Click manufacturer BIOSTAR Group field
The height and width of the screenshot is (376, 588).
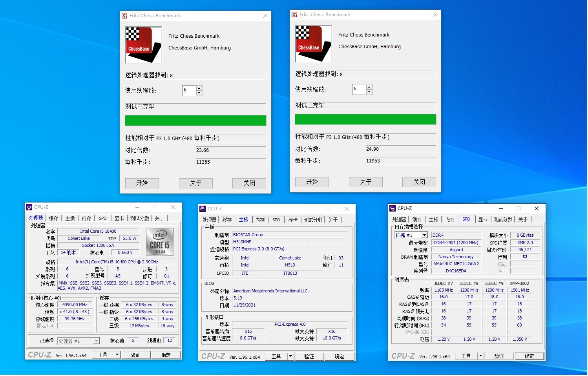coord(290,235)
